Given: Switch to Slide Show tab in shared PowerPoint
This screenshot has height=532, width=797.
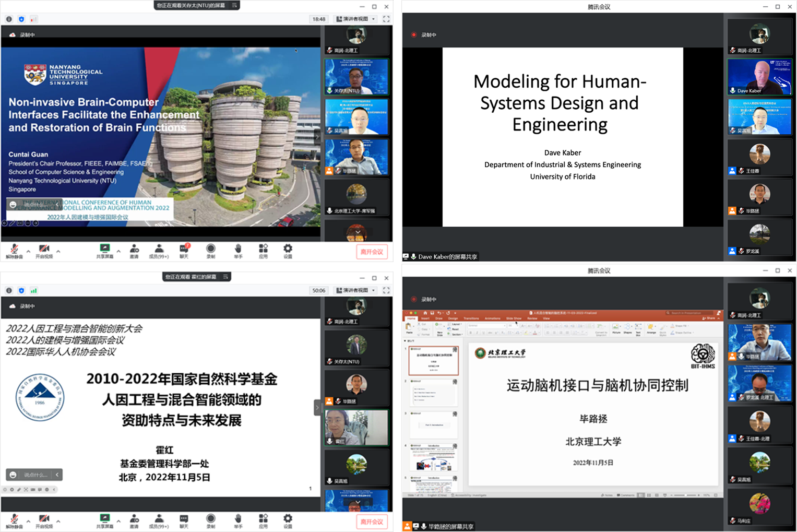Looking at the screenshot, I should point(514,318).
